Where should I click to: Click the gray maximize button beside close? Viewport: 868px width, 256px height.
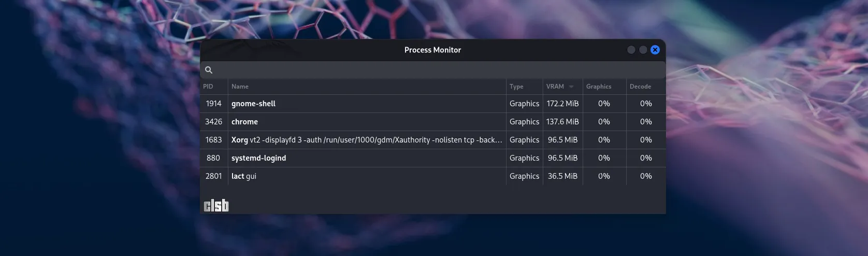643,50
